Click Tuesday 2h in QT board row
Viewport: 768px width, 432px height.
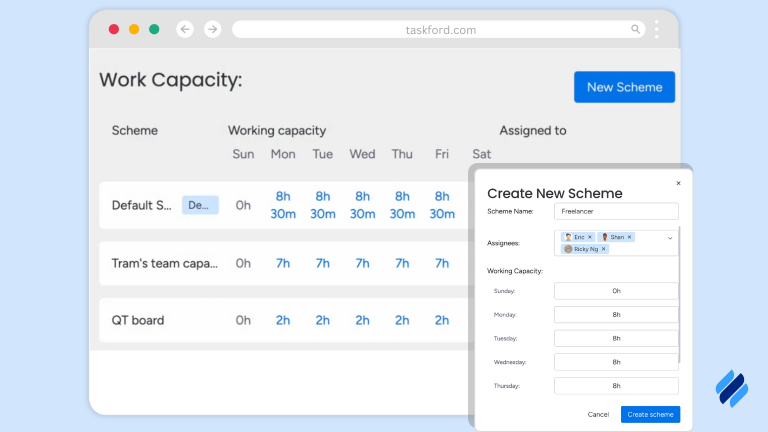322,320
